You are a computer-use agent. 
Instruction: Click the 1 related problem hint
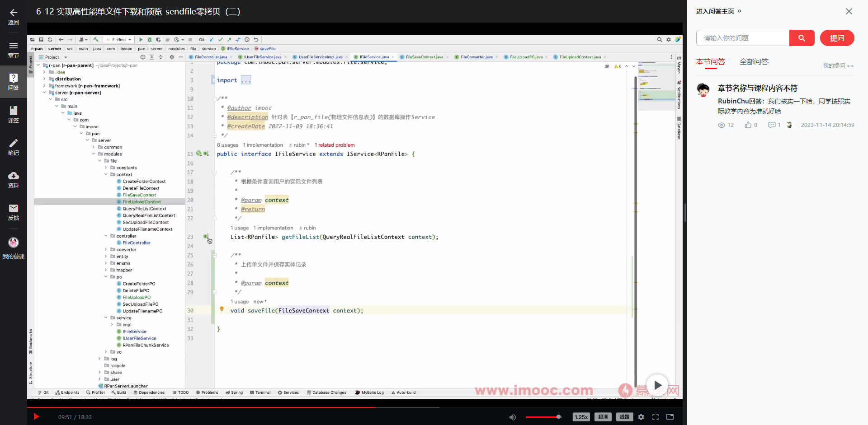334,145
